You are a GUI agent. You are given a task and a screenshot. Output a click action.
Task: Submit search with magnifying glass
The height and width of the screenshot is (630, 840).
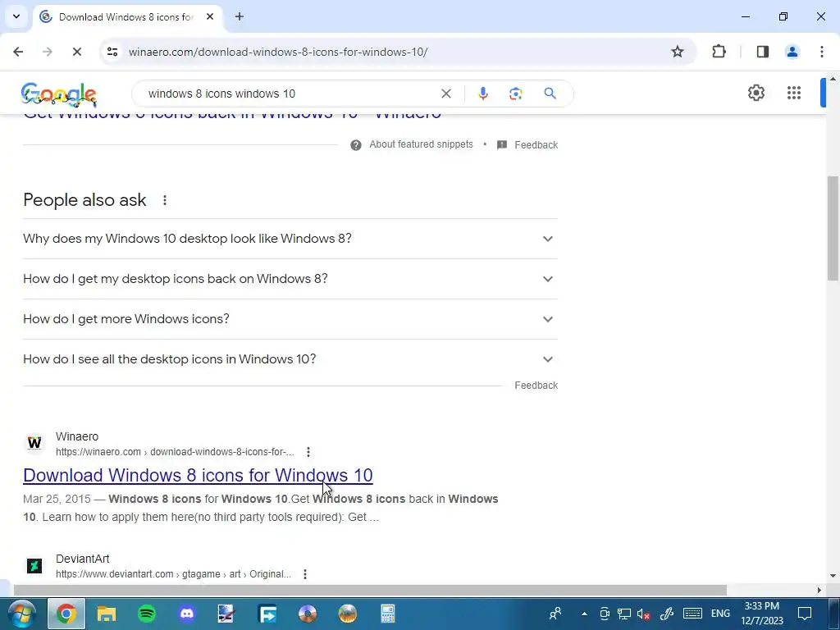(x=550, y=94)
